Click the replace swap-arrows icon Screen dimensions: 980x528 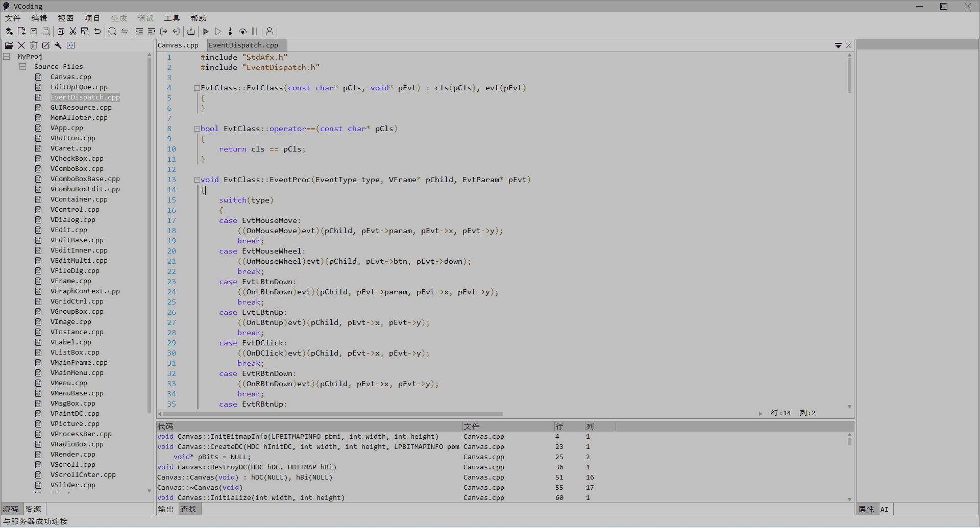tap(125, 31)
